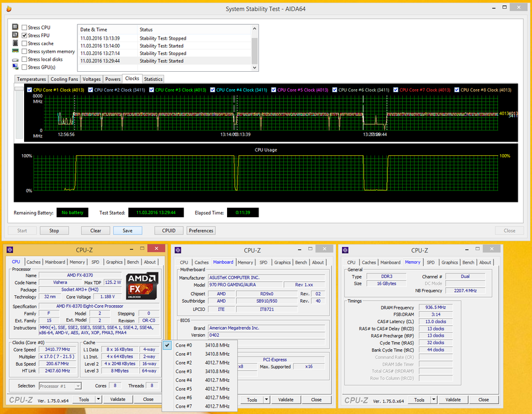Click the memory icon beside Stress system memory
The image size is (532, 414).
coord(15,51)
